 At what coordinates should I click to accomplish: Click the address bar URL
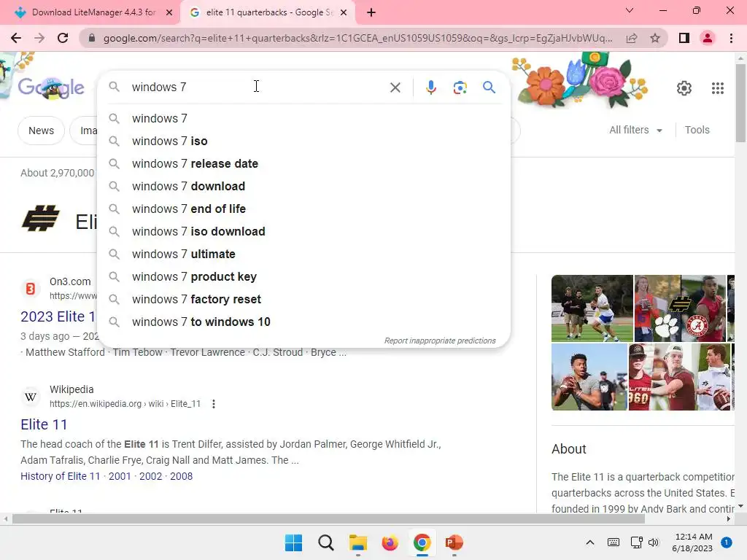click(357, 38)
